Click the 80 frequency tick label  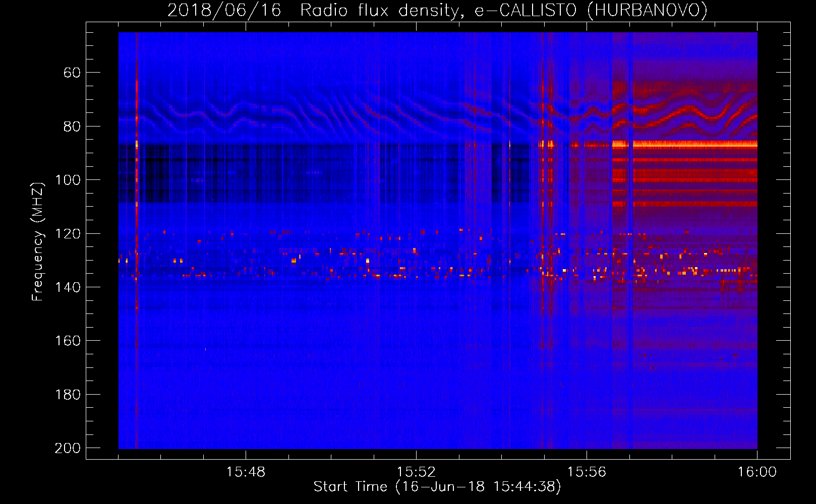pyautogui.click(x=72, y=127)
